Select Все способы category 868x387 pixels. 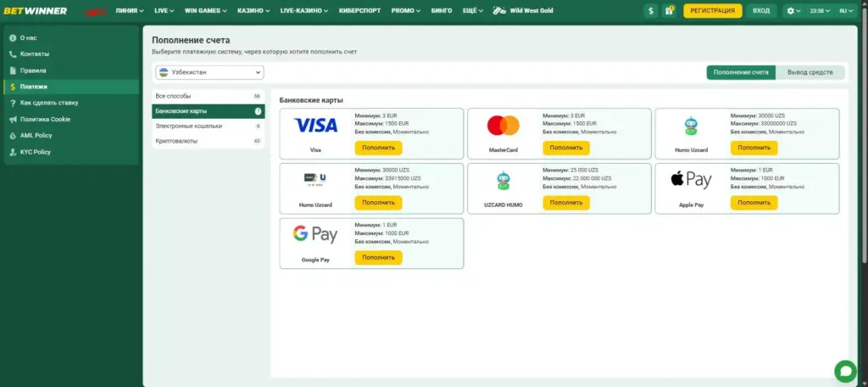(x=209, y=96)
